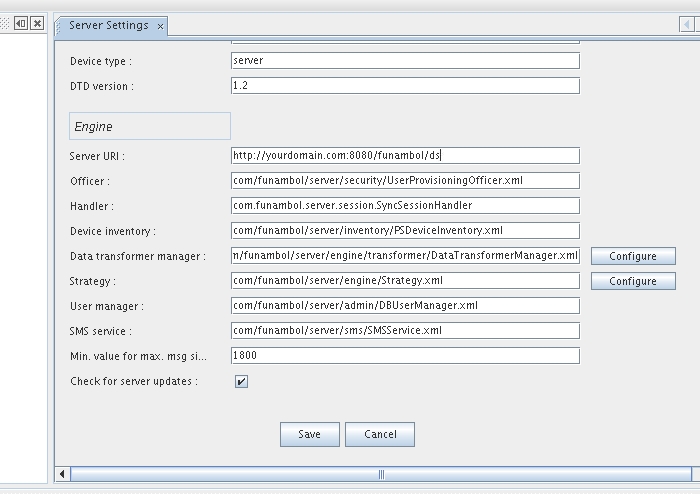The image size is (700, 494).
Task: Toggle the Check for server updates checkbox
Action: click(241, 381)
